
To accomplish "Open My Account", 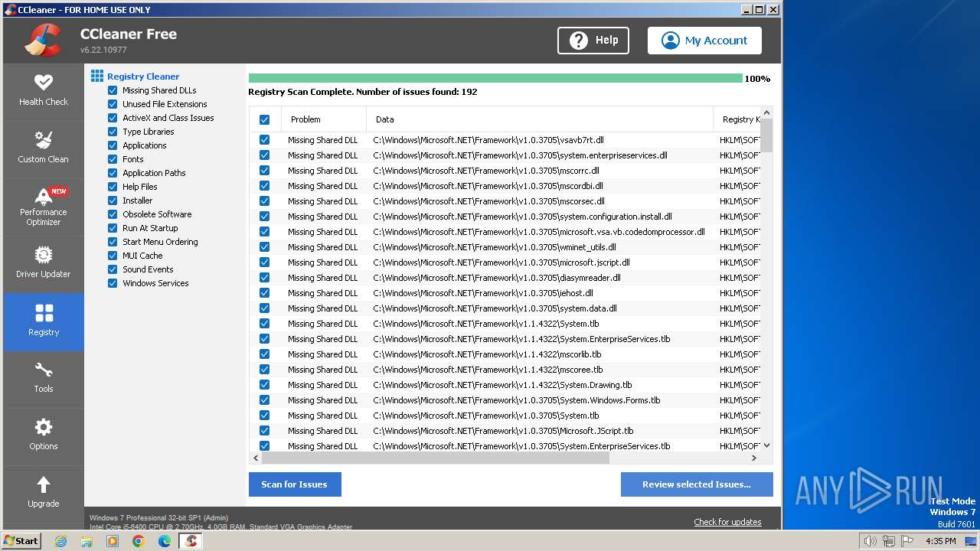I will [704, 41].
